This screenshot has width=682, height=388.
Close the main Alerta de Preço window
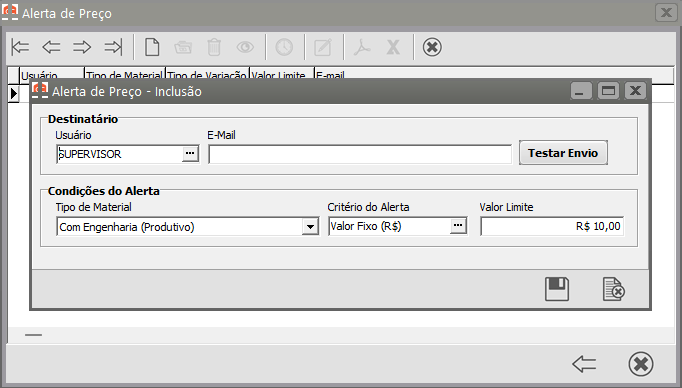point(666,13)
